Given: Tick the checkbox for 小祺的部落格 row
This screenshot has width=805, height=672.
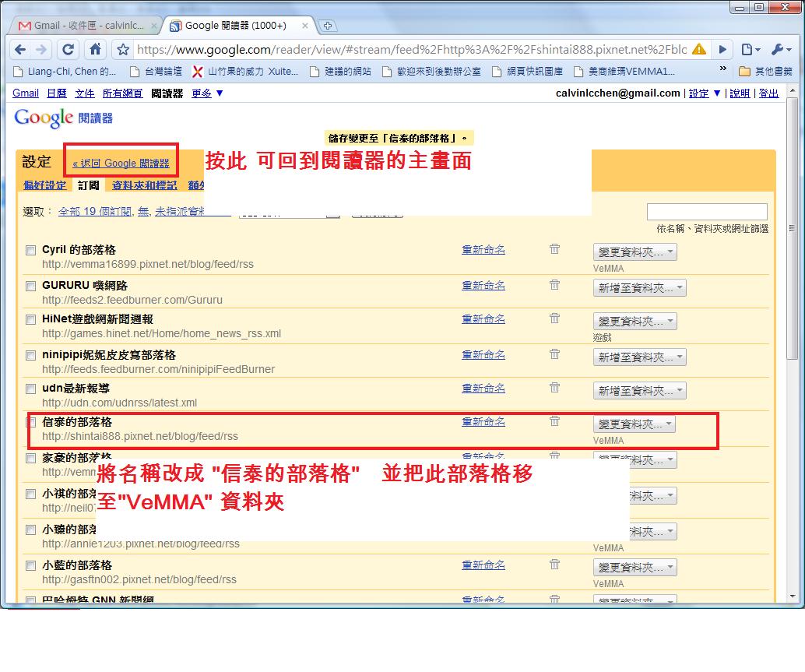Looking at the screenshot, I should click(x=31, y=494).
